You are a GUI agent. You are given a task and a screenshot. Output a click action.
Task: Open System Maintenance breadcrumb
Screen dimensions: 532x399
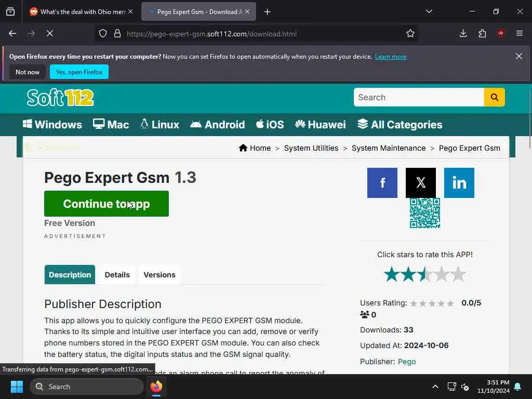pyautogui.click(x=389, y=148)
